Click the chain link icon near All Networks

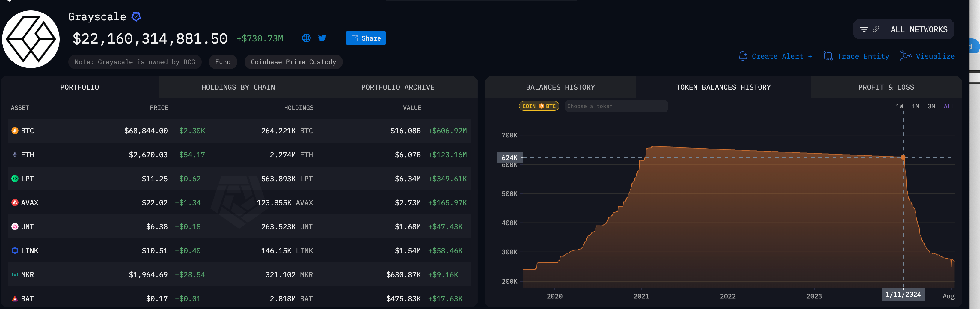[x=876, y=29]
